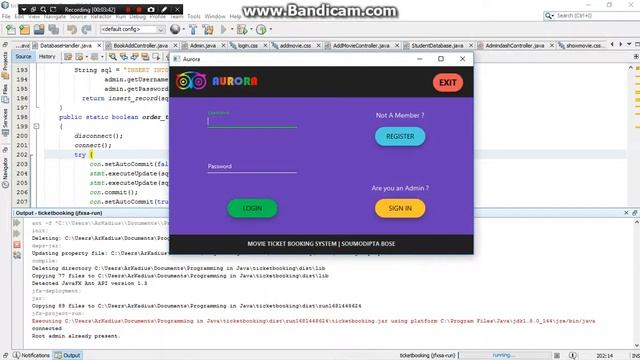Click the Build Project hammer icon
The image size is (640, 360).
pos(193,29)
